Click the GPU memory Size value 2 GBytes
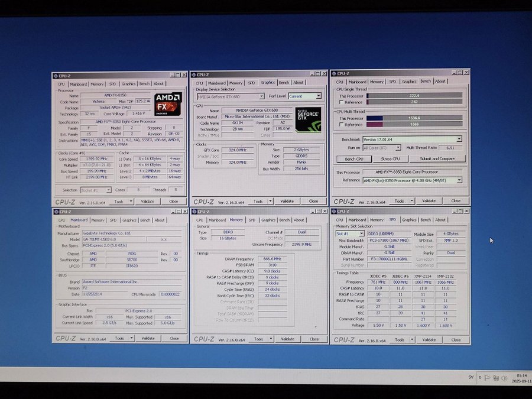532x399 pixels. [301, 150]
